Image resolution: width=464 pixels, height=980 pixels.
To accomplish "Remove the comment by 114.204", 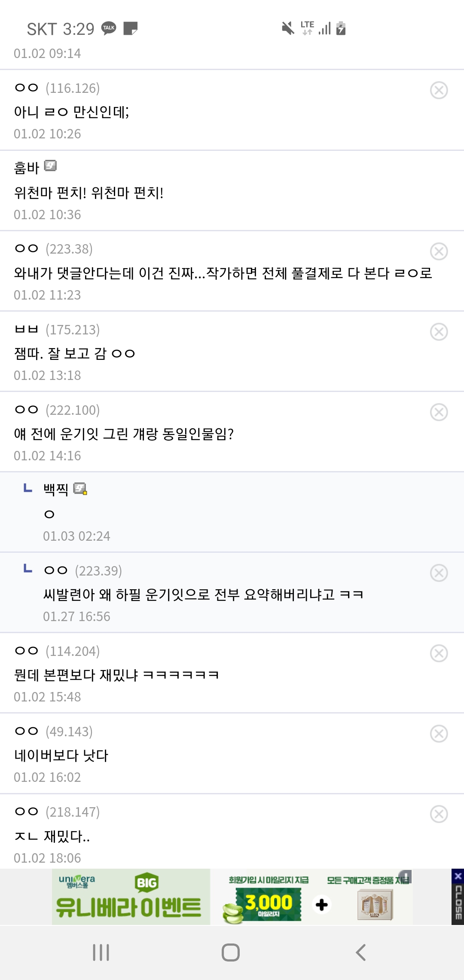I will pyautogui.click(x=439, y=653).
